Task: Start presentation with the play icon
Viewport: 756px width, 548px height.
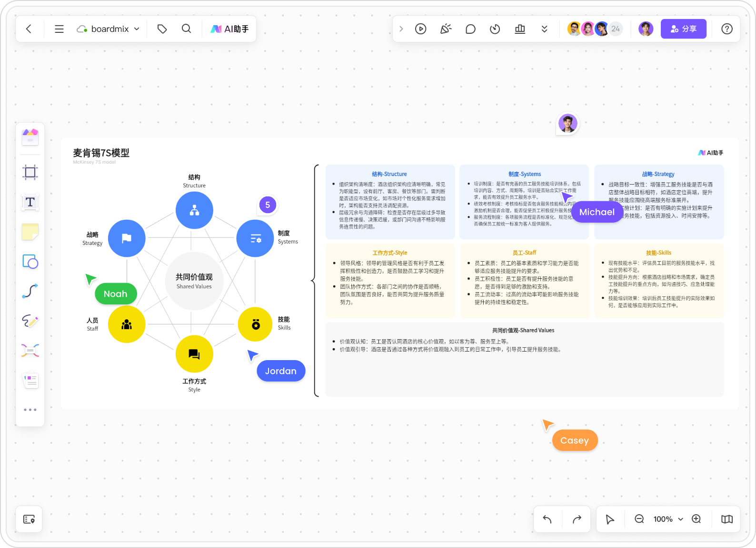Action: [x=421, y=29]
